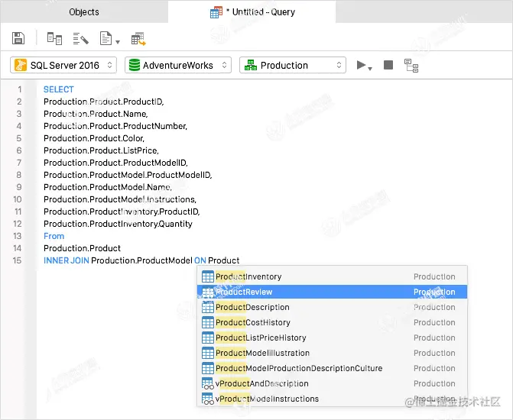Choose ProductReview from autocomplete list

point(332,292)
